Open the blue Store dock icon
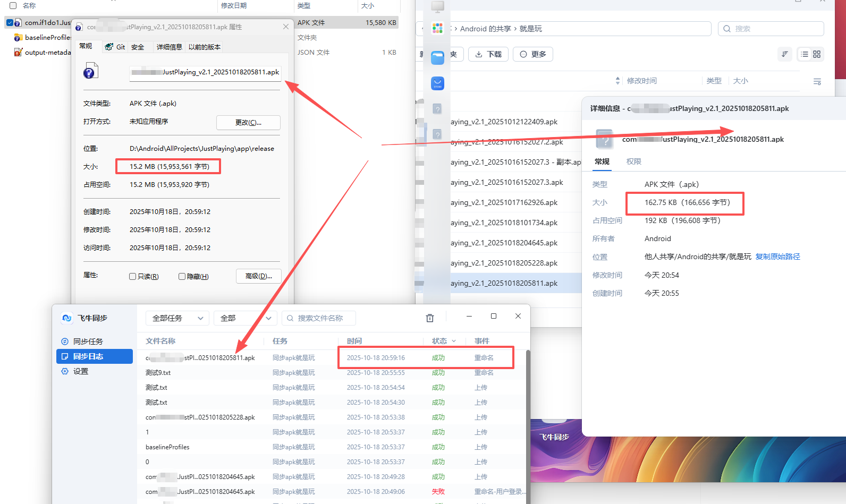Viewport: 846px width, 504px height. pyautogui.click(x=437, y=83)
